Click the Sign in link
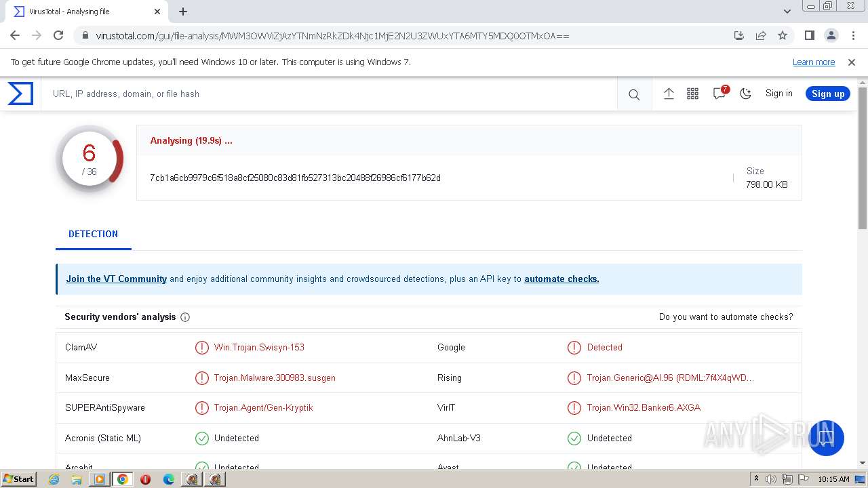The height and width of the screenshot is (488, 868). pos(778,94)
